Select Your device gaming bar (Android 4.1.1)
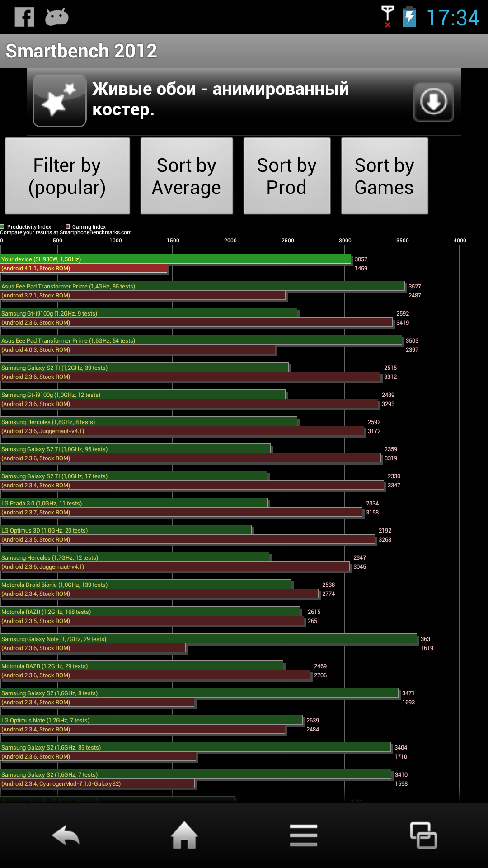The width and height of the screenshot is (488, 868). tap(84, 268)
